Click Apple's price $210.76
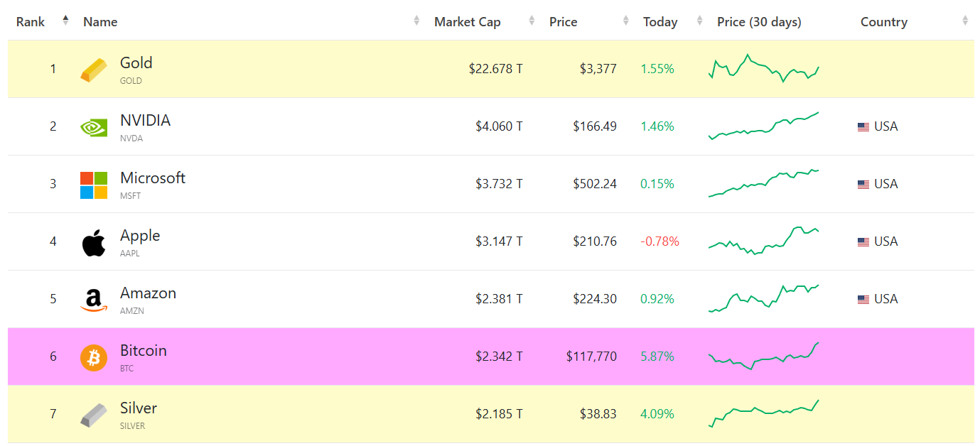 [596, 241]
